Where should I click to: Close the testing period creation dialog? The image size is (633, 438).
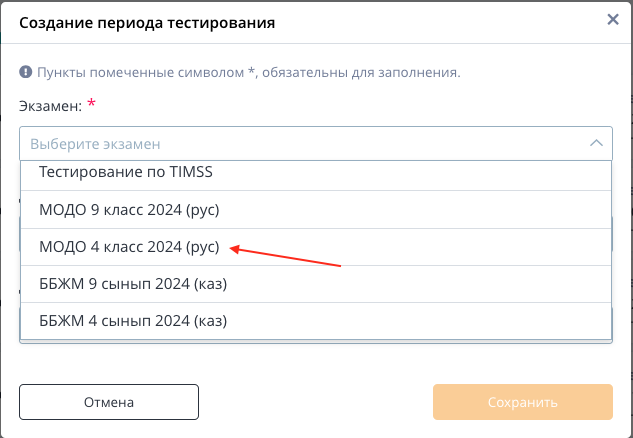click(613, 19)
